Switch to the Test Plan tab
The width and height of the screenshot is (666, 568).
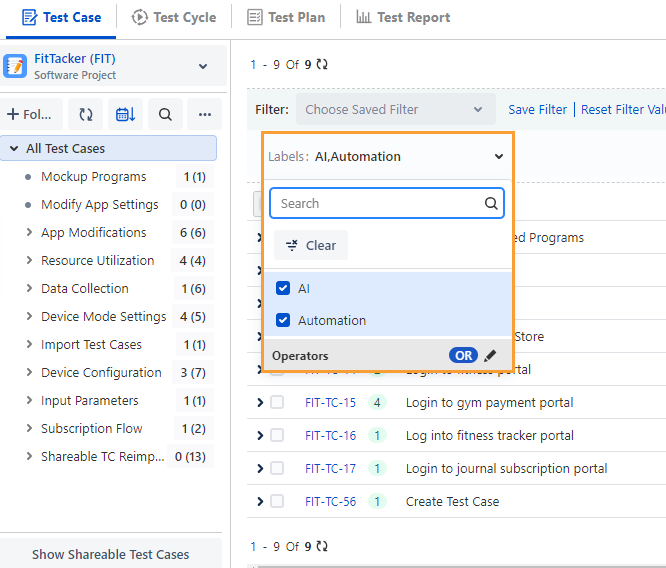click(x=286, y=17)
